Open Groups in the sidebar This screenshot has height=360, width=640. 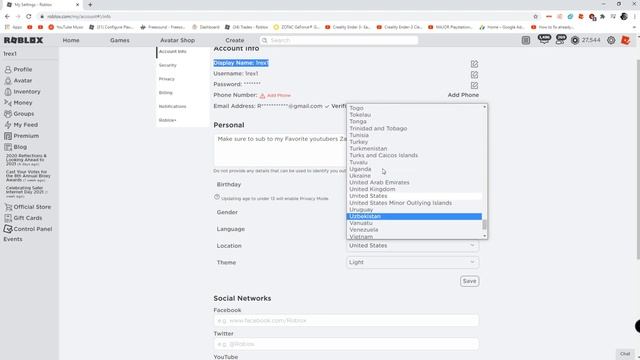20,113
